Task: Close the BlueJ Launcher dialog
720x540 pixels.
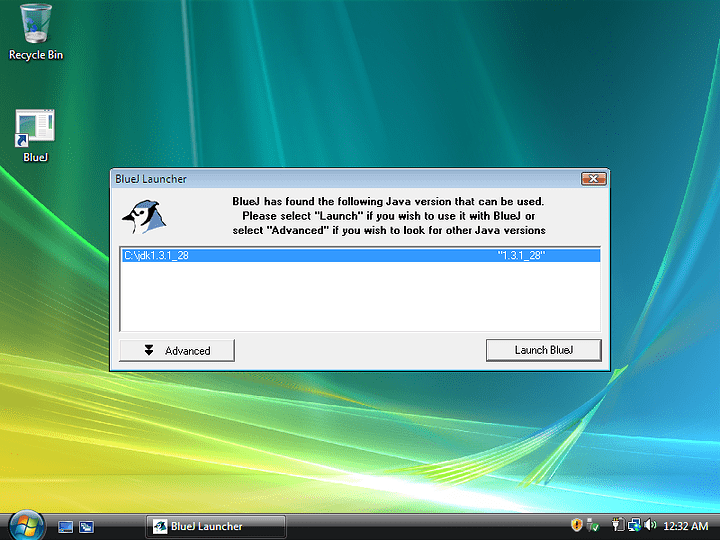Action: pyautogui.click(x=594, y=179)
